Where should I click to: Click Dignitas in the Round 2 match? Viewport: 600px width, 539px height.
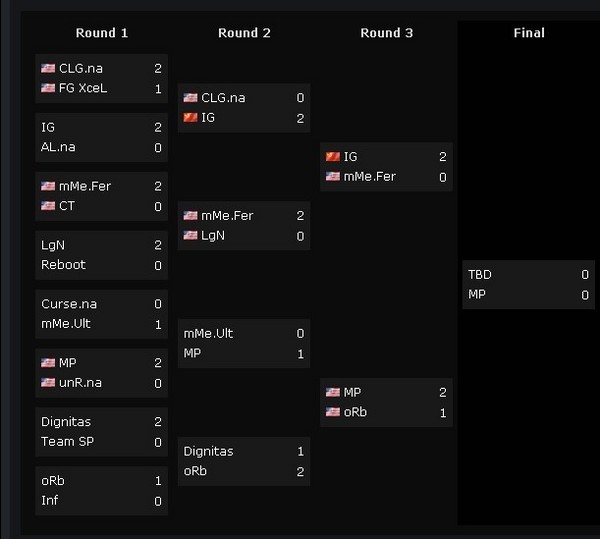tap(208, 451)
